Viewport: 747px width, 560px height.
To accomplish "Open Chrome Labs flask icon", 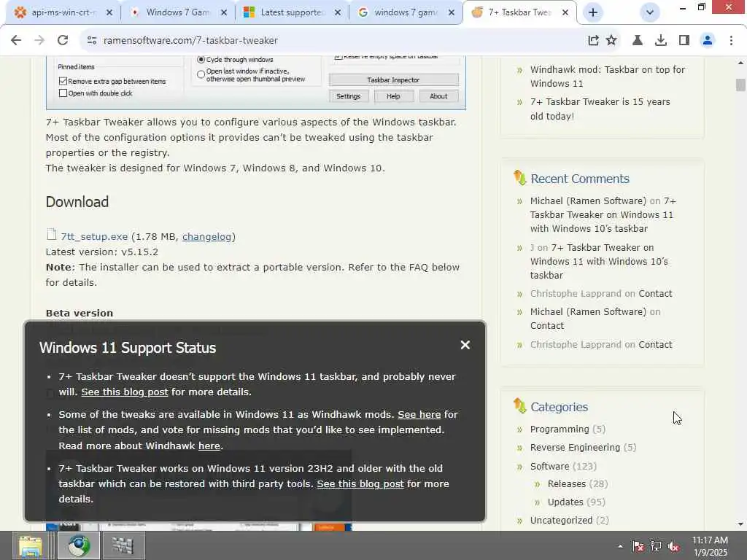I will click(638, 41).
